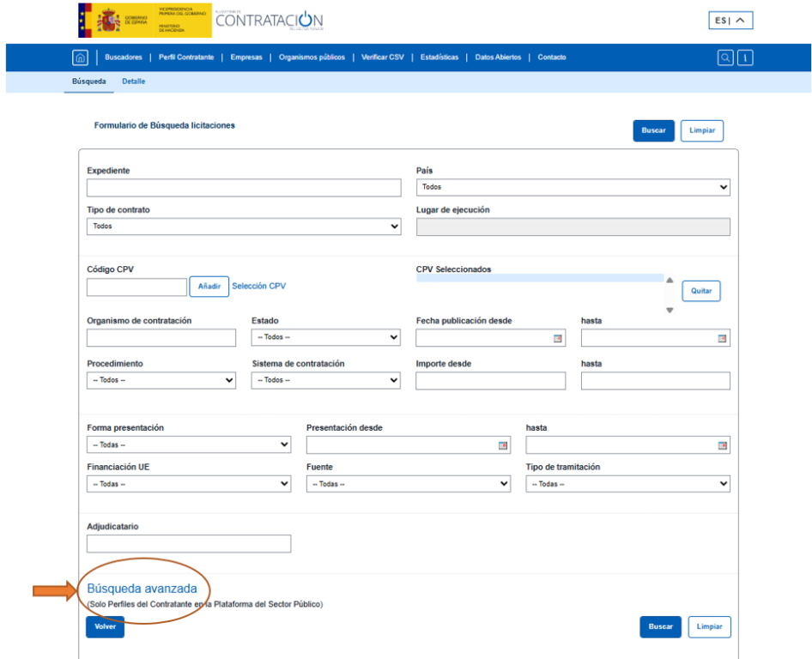Viewport: 812px width, 659px height.
Task: Click the home icon in navigation bar
Action: coord(80,57)
